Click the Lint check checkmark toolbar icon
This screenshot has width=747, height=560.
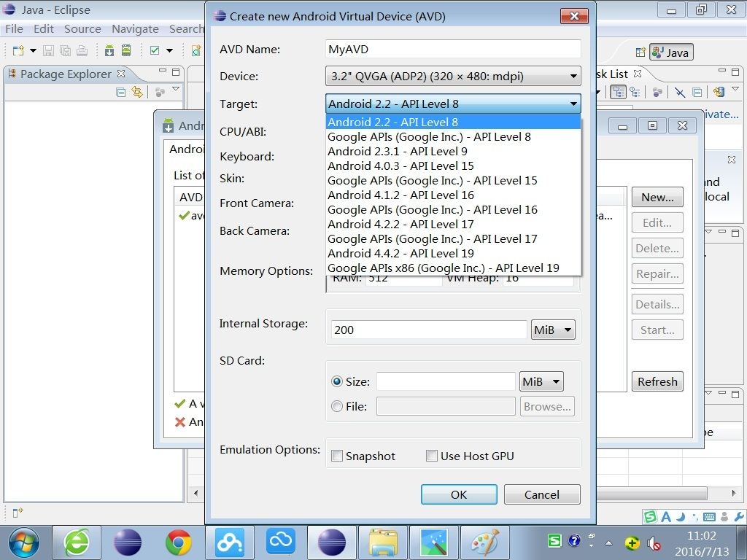[x=155, y=50]
